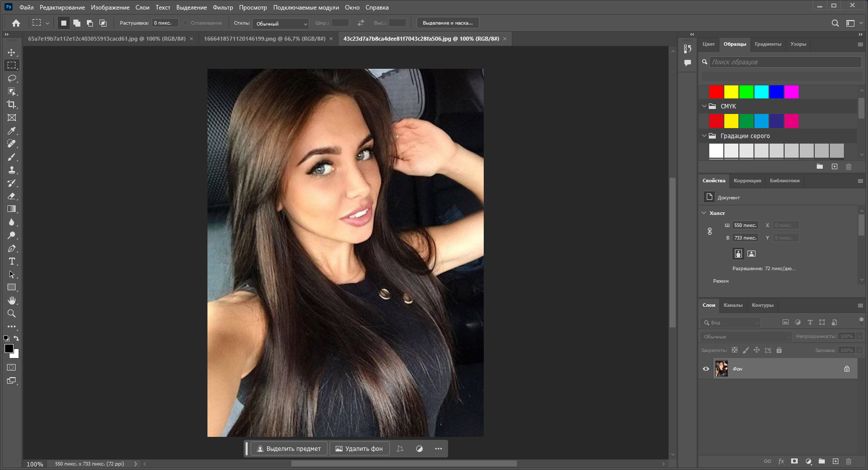This screenshot has height=470, width=868.
Task: Collapse the CMYK swatch group
Action: (x=704, y=106)
